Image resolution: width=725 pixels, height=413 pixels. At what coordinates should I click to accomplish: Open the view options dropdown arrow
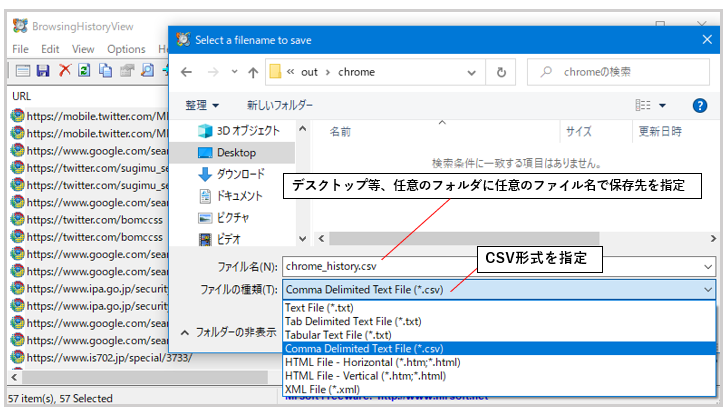[662, 106]
